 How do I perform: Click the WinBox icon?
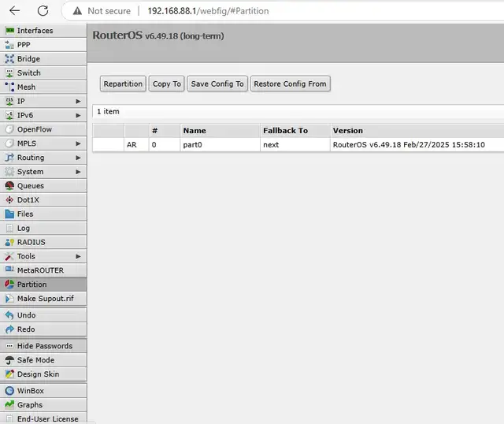coord(9,391)
